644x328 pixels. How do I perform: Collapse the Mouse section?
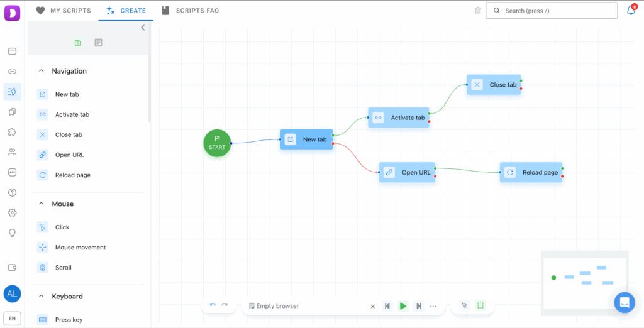coord(42,204)
